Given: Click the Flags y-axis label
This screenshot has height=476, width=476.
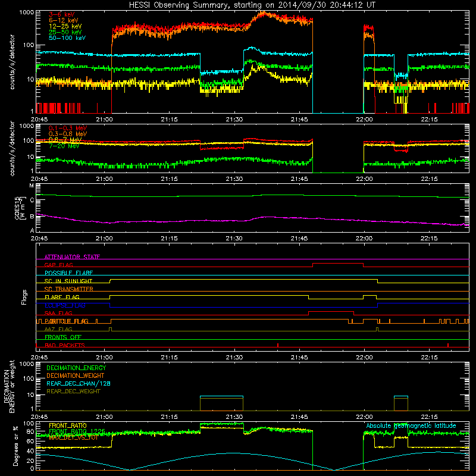Looking at the screenshot, I should pyautogui.click(x=24, y=297).
